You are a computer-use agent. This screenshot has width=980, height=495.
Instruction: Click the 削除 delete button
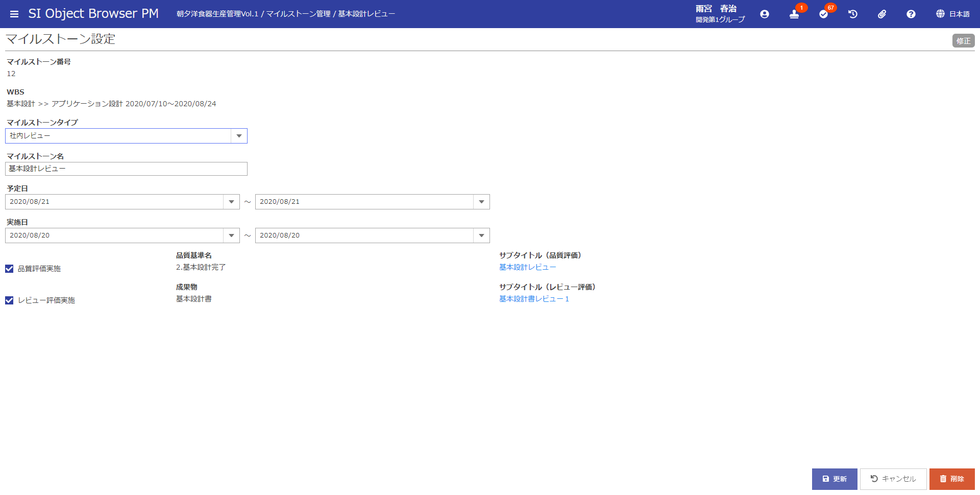(x=952, y=479)
